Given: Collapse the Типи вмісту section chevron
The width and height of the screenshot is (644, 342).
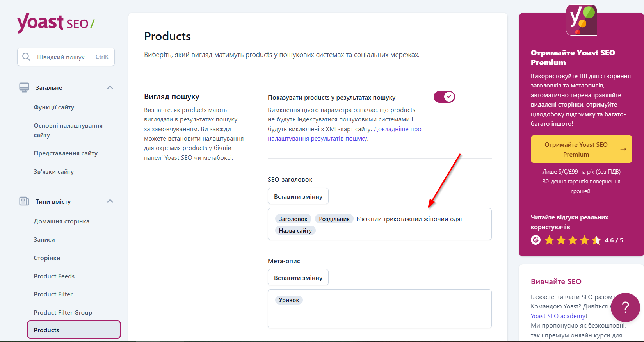Looking at the screenshot, I should (110, 201).
